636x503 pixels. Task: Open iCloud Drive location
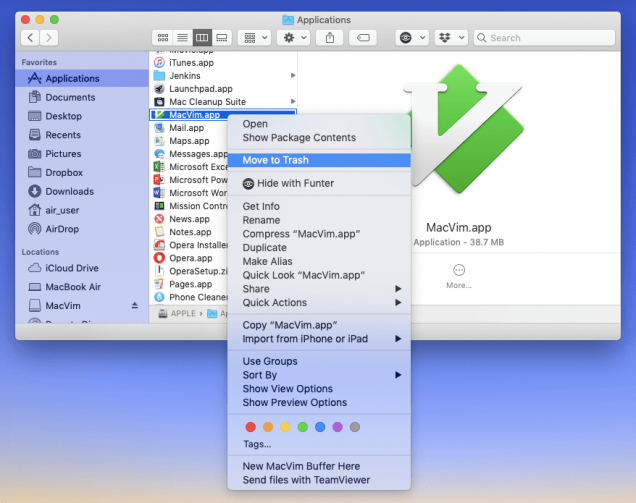[82, 268]
